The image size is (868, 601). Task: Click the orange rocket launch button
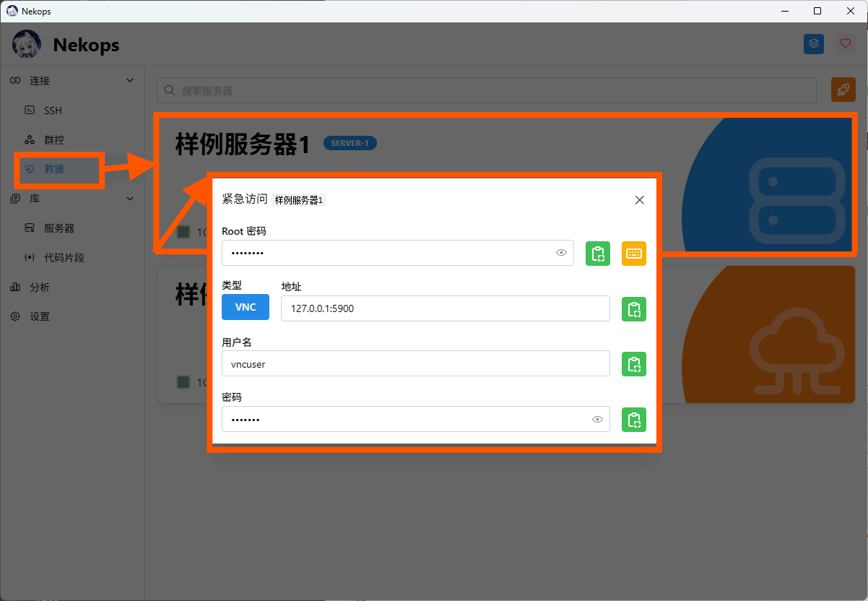[x=843, y=90]
